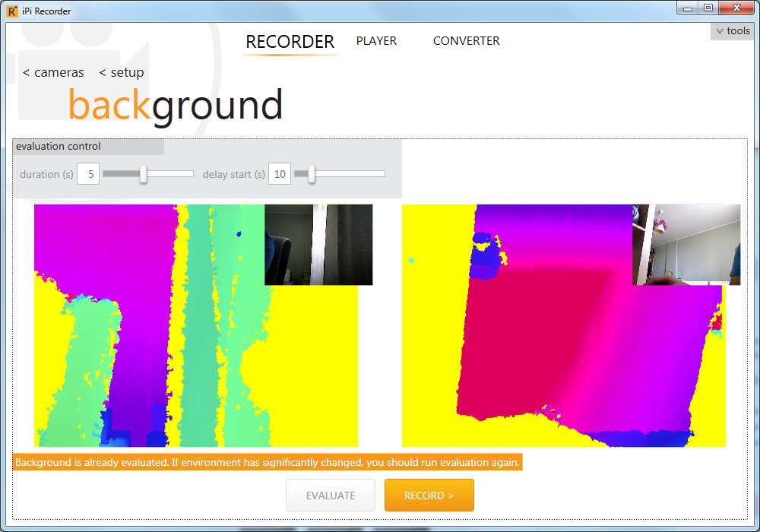This screenshot has height=532, width=760.
Task: Open the PLAYER tab
Action: (x=376, y=41)
